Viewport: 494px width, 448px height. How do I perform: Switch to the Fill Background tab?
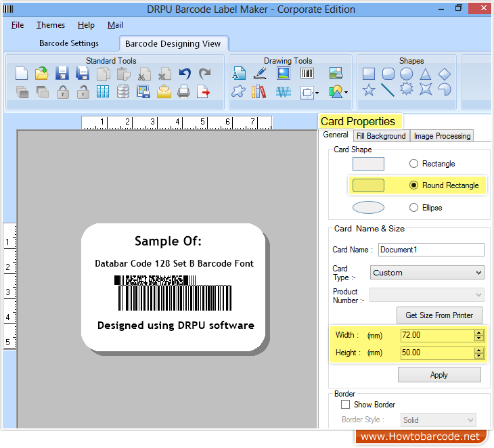381,136
